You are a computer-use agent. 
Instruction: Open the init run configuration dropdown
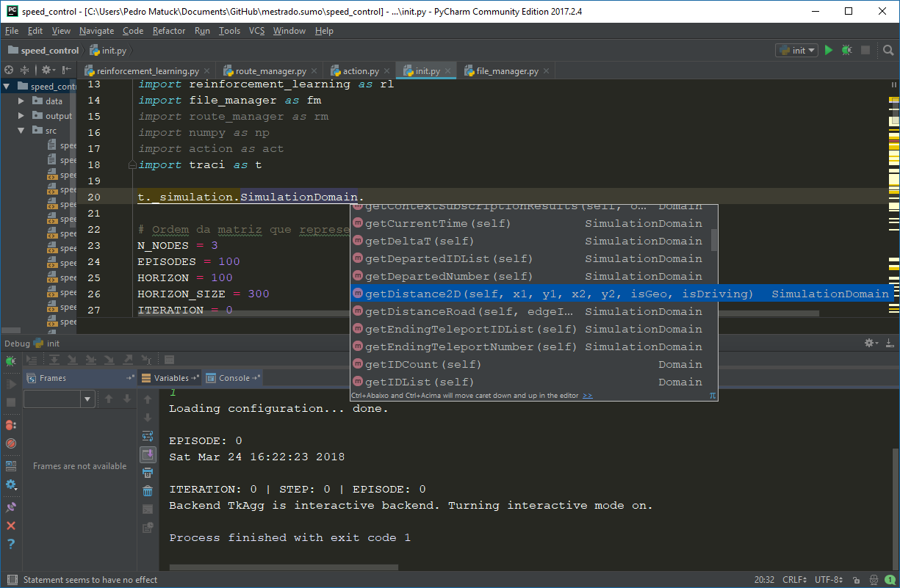796,51
